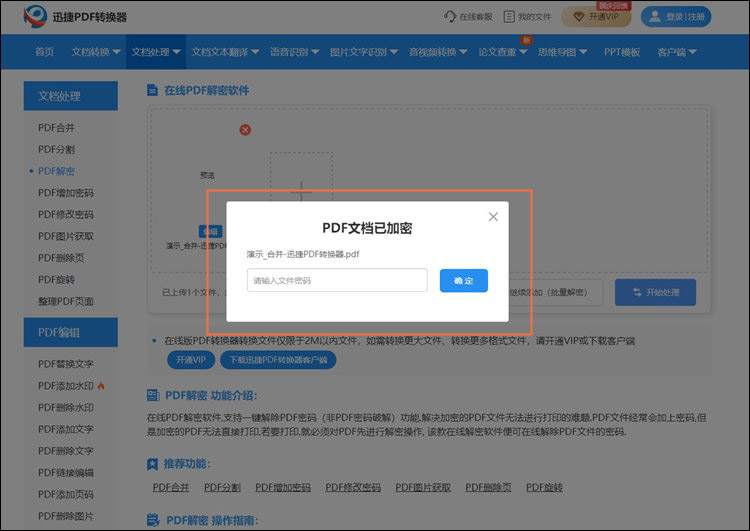Select PDF删除文字 in the sidebar
750x531 pixels.
pos(66,451)
